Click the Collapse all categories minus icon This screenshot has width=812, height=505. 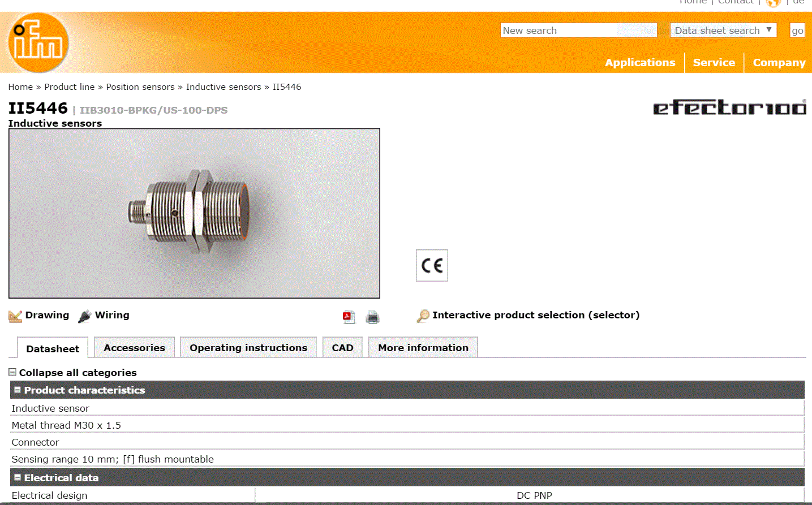coord(12,372)
